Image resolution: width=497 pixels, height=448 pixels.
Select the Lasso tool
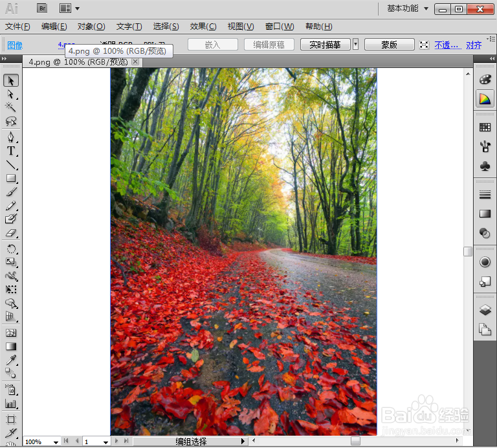[x=11, y=121]
